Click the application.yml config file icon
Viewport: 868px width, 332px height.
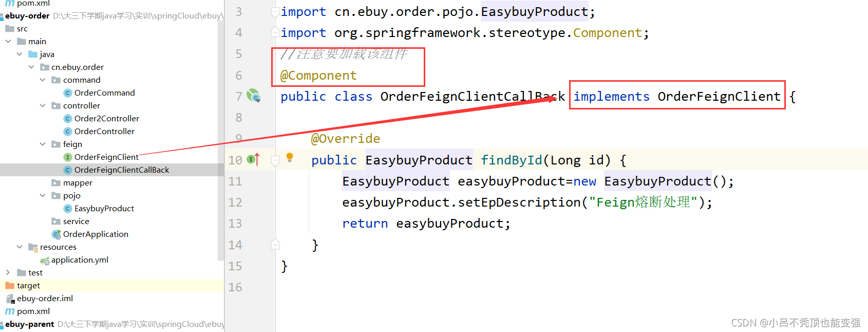coord(45,261)
